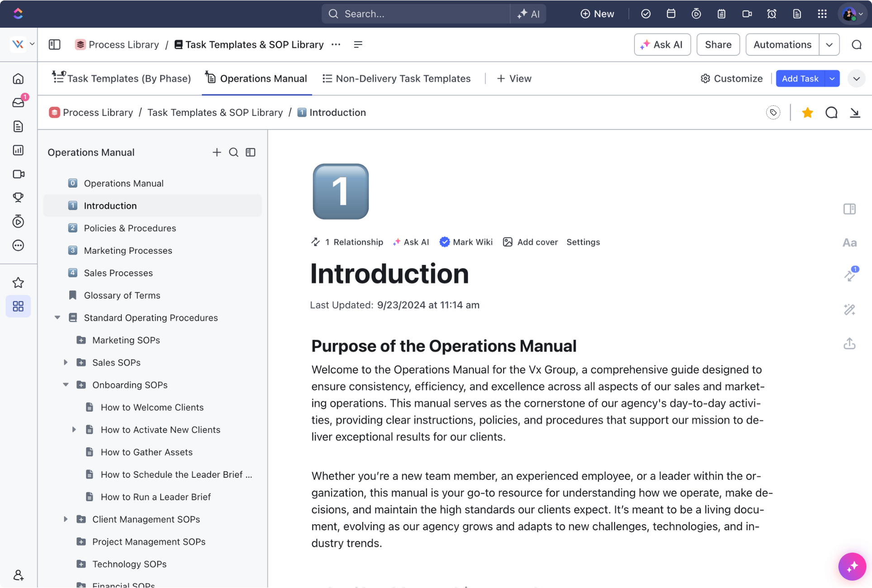The height and width of the screenshot is (588, 872).
Task: Search pages in the Operations Manual sidebar
Action: (233, 152)
